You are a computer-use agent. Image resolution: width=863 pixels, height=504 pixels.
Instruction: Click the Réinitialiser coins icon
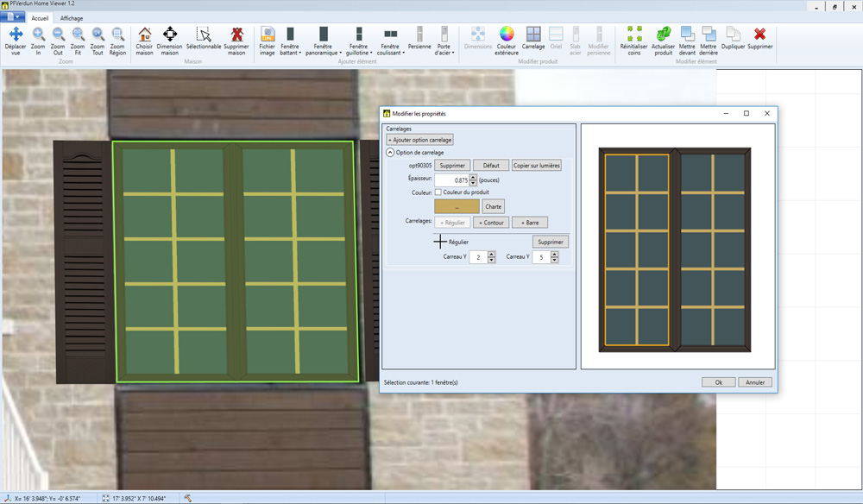[x=634, y=40]
